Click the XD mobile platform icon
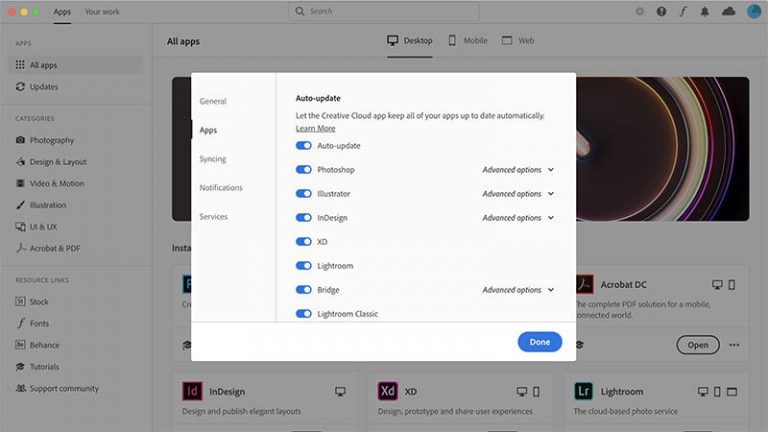This screenshot has width=768, height=432. tap(536, 391)
